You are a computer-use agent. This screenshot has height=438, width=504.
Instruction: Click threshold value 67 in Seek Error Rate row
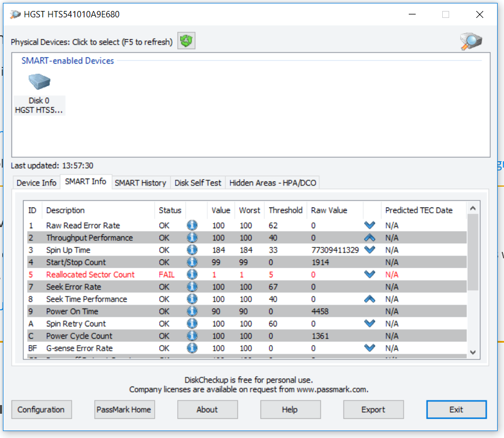tap(273, 287)
